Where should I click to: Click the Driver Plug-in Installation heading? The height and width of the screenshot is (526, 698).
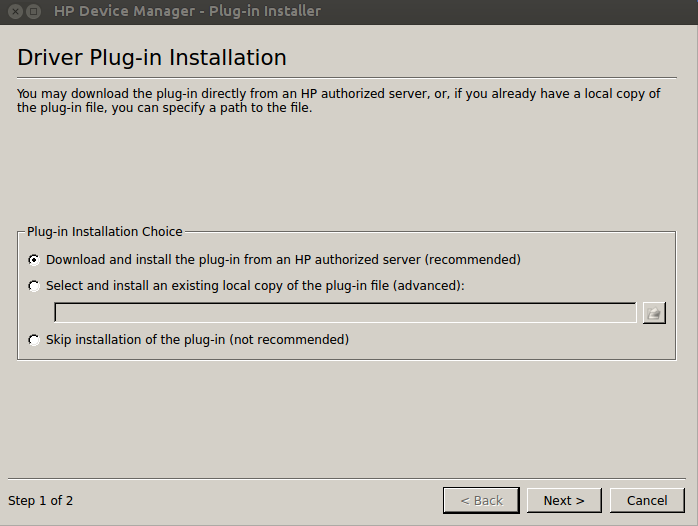coord(152,58)
